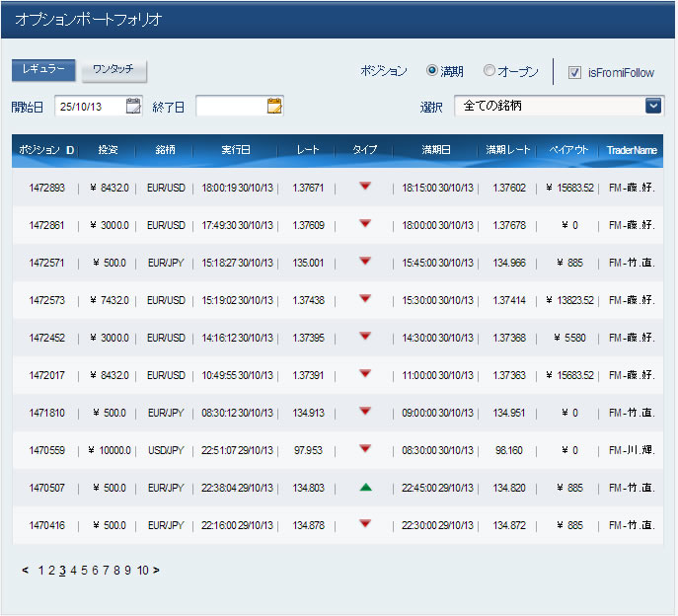Click the 満期日 column header
Image resolution: width=678 pixels, height=616 pixels.
[436, 150]
